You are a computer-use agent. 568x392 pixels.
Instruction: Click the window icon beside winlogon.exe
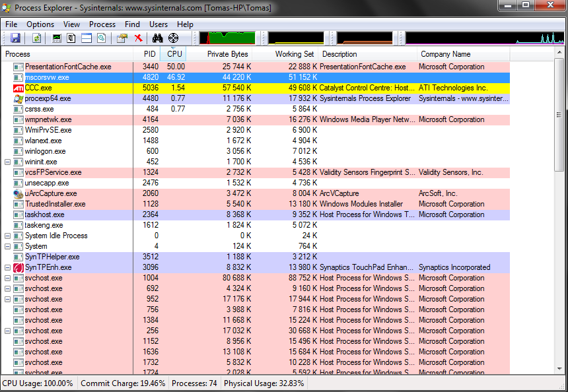[x=18, y=151]
